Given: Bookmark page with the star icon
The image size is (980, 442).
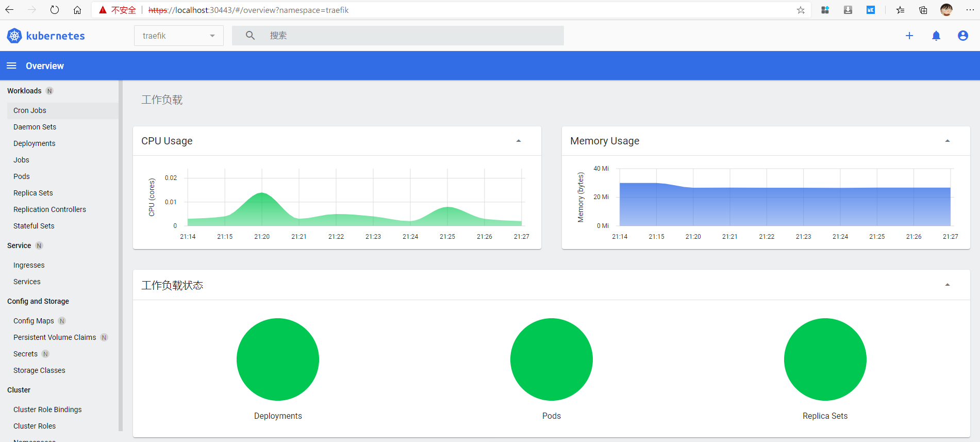Looking at the screenshot, I should click(801, 10).
